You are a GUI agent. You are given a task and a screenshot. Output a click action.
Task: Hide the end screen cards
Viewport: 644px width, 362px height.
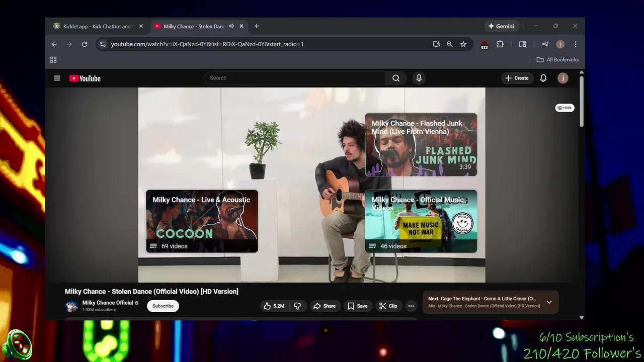pyautogui.click(x=565, y=108)
